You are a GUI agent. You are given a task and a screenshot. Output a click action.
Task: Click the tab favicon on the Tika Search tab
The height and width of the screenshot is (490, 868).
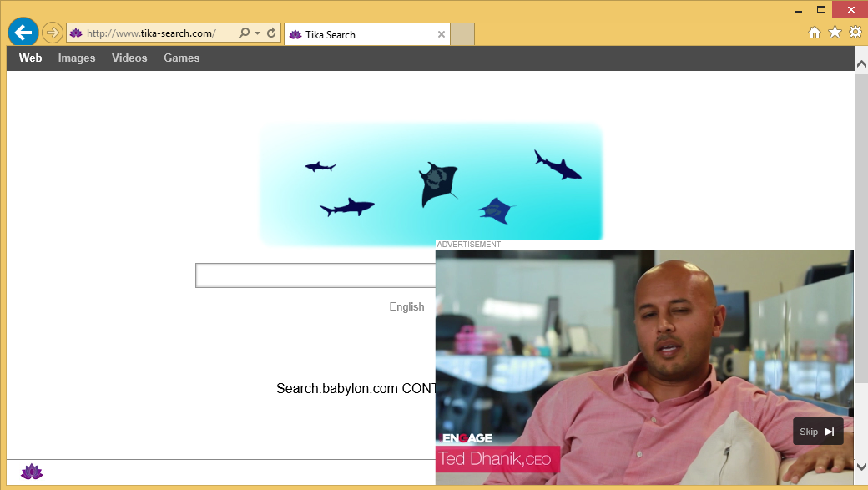[x=296, y=34]
